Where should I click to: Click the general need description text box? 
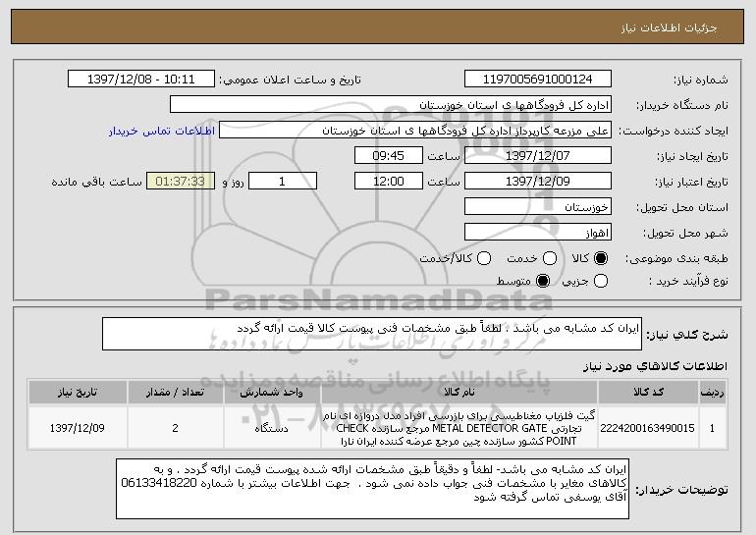coord(371,333)
